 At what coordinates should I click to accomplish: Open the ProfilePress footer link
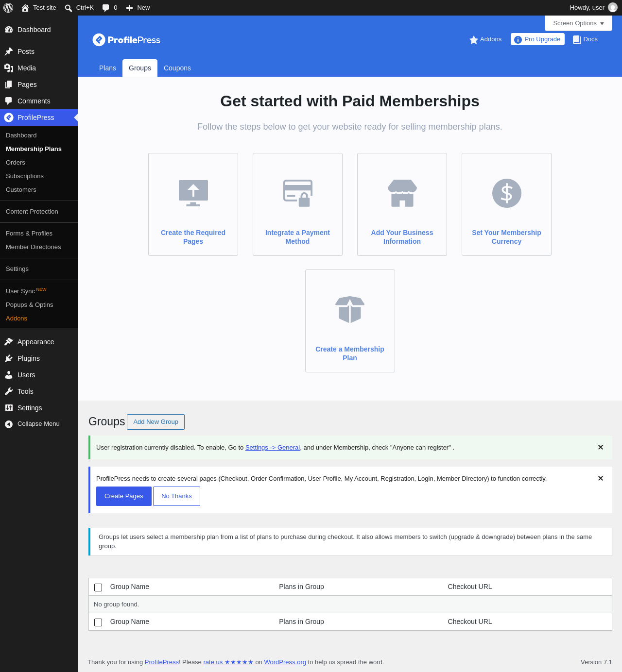162,662
